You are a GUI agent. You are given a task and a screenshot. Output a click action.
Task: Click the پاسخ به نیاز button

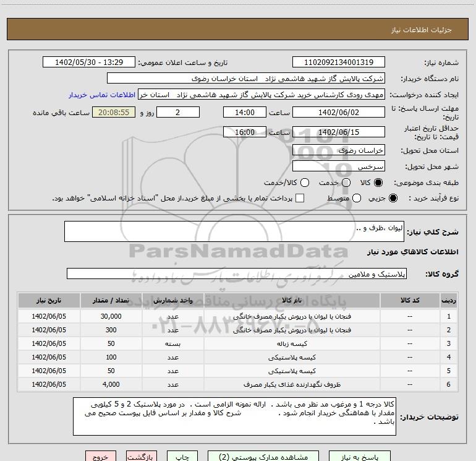[x=359, y=457]
